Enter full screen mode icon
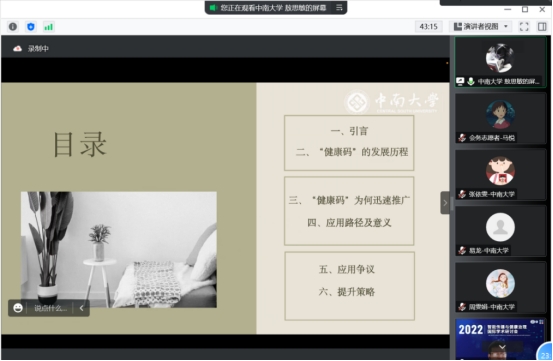553x361 pixels. click(524, 27)
